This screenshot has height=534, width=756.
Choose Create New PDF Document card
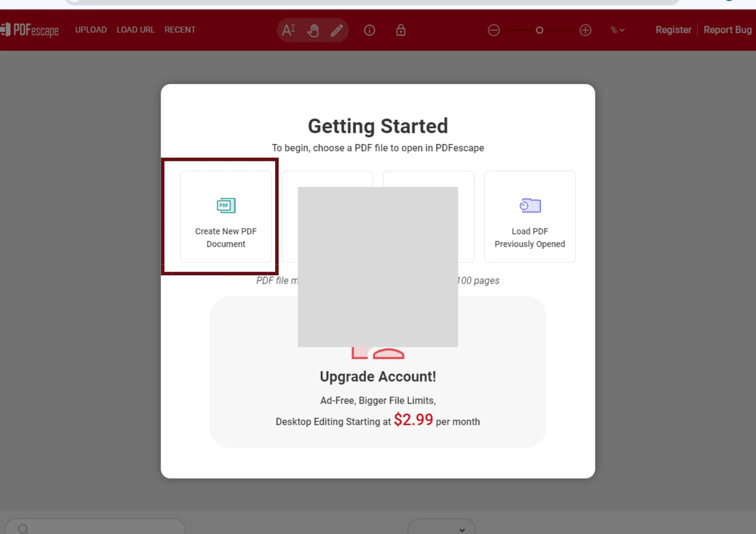(x=226, y=217)
